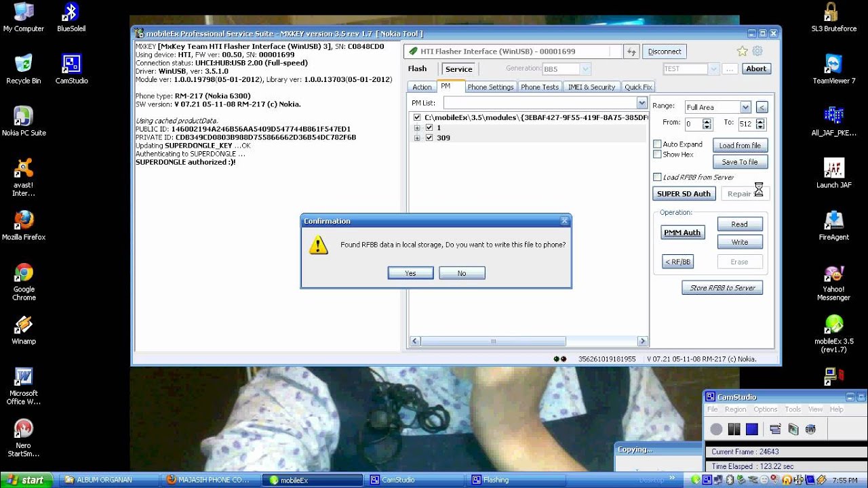This screenshot has width=868, height=488.
Task: Click the To spinner arrows
Action: tap(760, 124)
